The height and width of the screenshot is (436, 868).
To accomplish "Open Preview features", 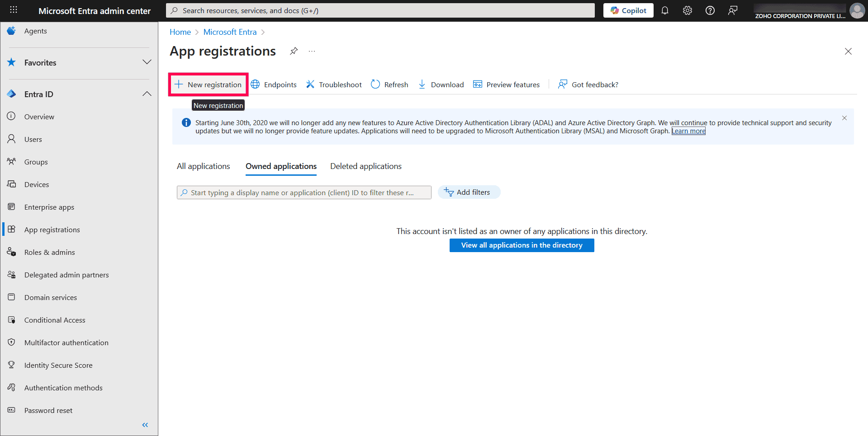I will (506, 84).
